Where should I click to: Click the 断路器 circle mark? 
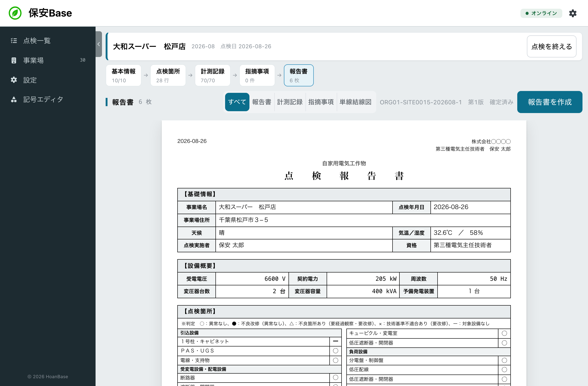336,377
